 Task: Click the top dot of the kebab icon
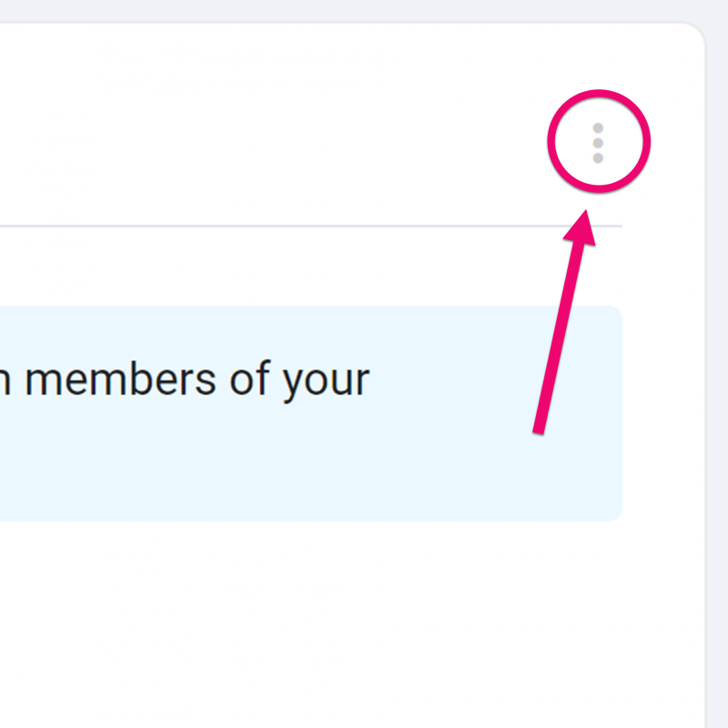pyautogui.click(x=598, y=127)
